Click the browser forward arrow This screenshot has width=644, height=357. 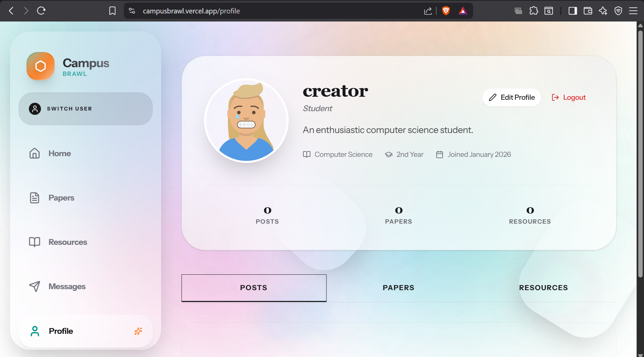[x=26, y=11]
